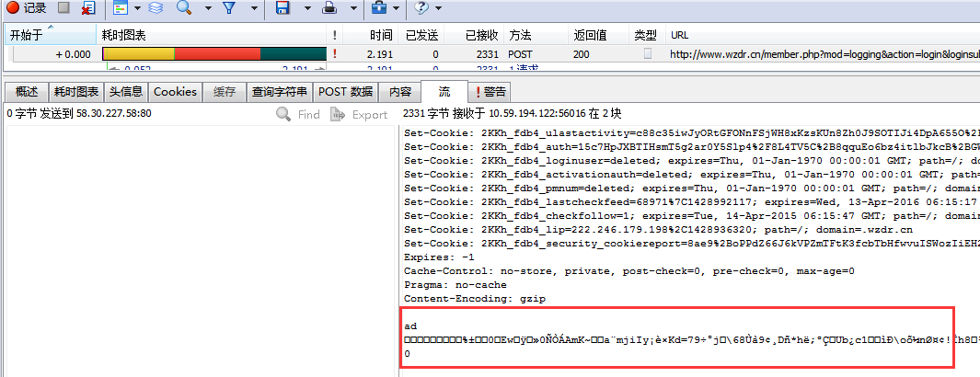This screenshot has width=980, height=377.
Task: Switch to the 查询字符串 tab
Action: [x=280, y=92]
